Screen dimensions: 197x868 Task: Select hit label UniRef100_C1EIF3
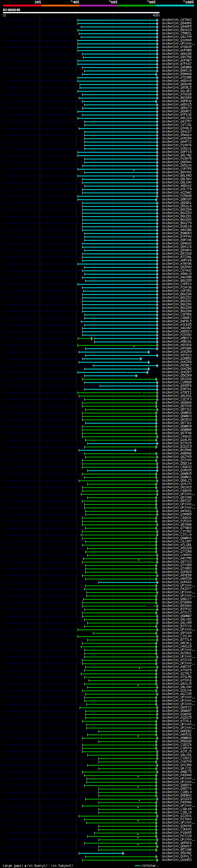click(x=177, y=399)
